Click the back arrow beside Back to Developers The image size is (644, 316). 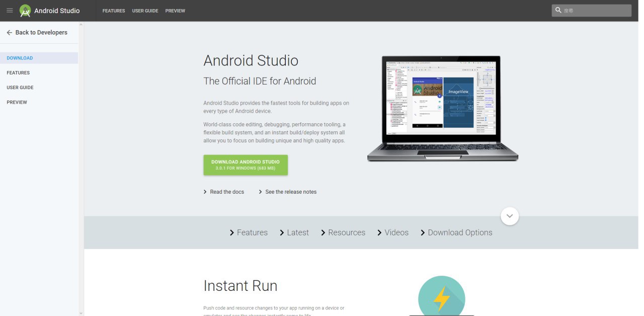click(x=9, y=32)
